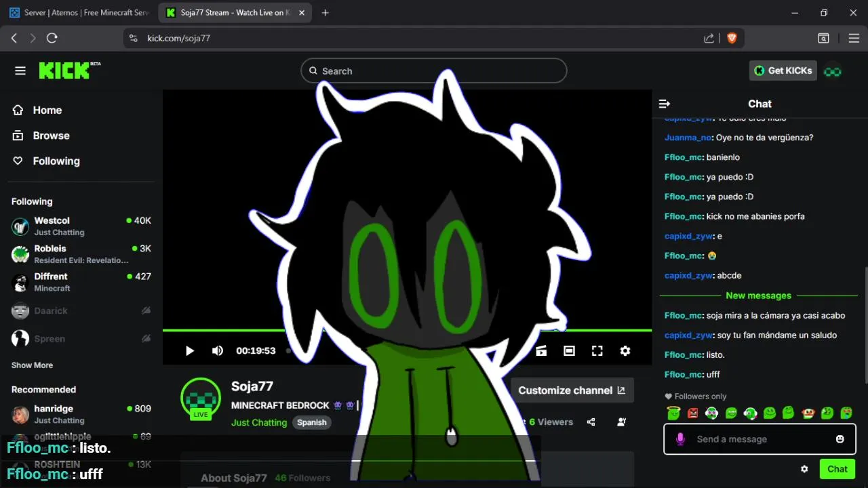Expand Show More followed channels

pos(32,365)
